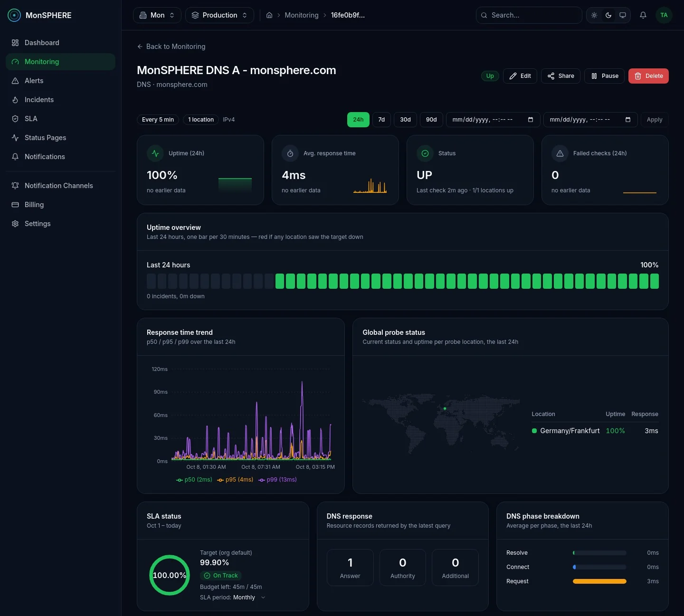Click the Additional record count card
The height and width of the screenshot is (616, 684).
click(x=455, y=568)
